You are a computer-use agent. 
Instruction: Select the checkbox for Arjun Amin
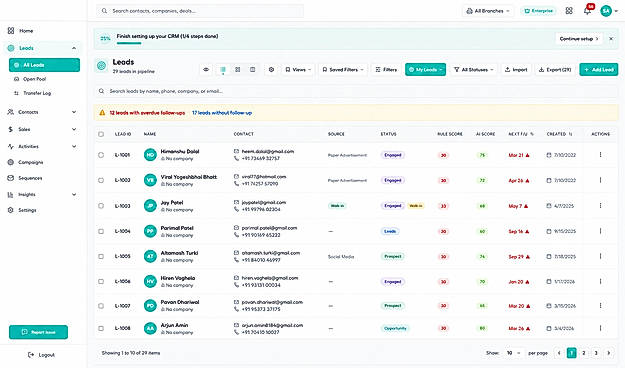pyautogui.click(x=101, y=329)
